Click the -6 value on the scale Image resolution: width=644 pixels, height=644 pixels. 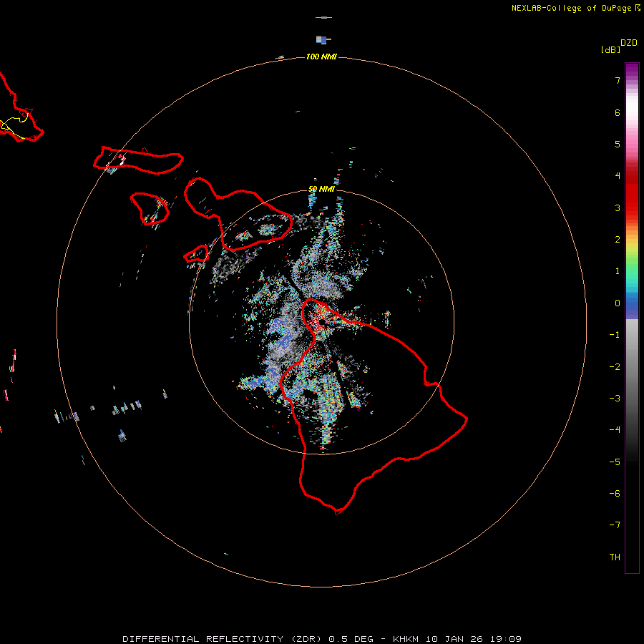tap(615, 494)
